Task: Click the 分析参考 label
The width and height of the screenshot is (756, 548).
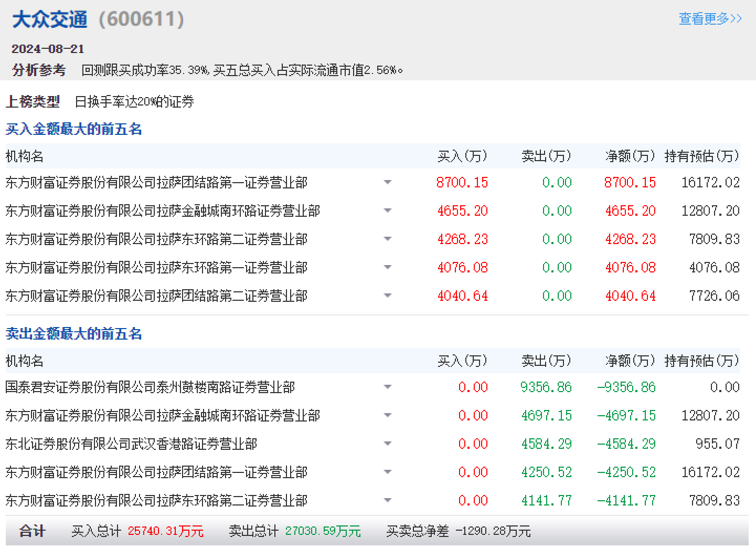Action: tap(39, 70)
